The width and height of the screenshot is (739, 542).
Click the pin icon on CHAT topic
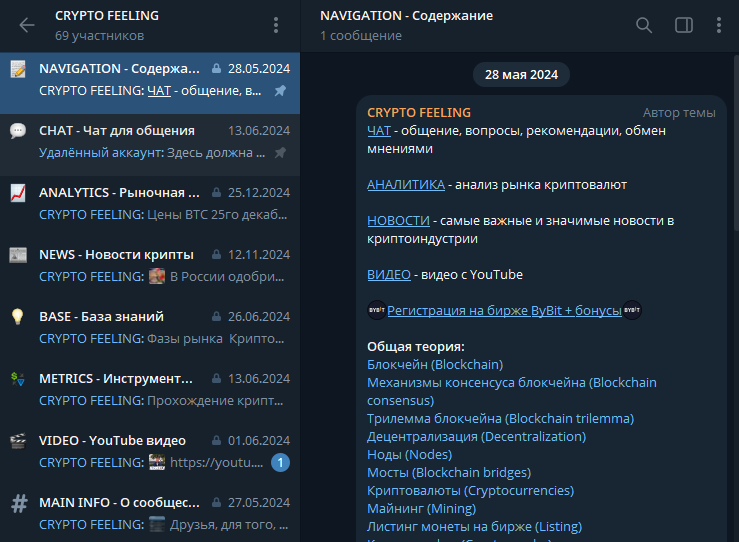click(x=280, y=153)
